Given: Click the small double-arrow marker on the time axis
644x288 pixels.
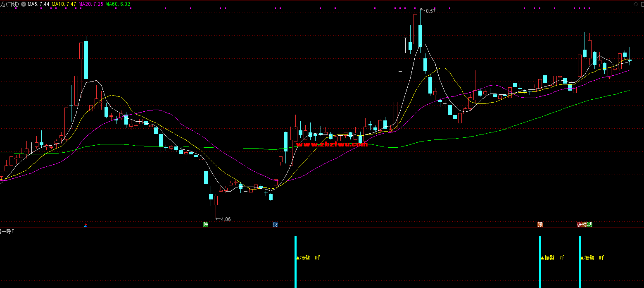Looking at the screenshot, I should click(86, 225).
